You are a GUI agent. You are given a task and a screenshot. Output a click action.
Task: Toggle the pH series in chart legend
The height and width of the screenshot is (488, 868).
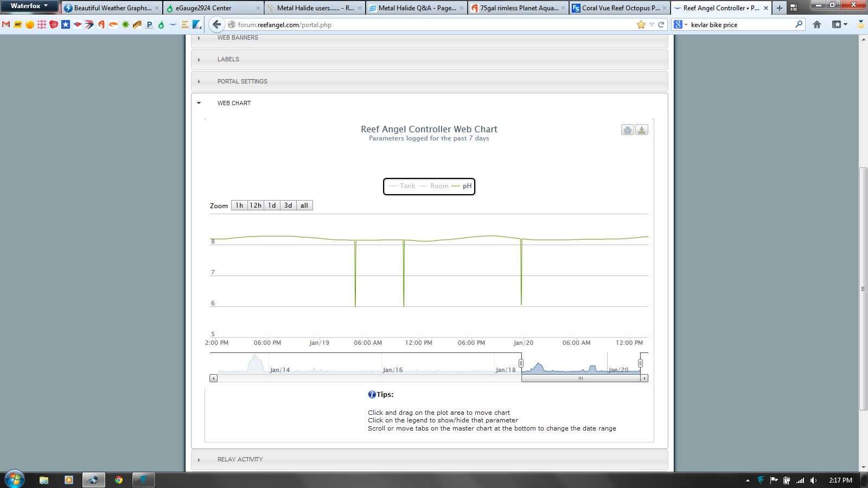point(462,186)
